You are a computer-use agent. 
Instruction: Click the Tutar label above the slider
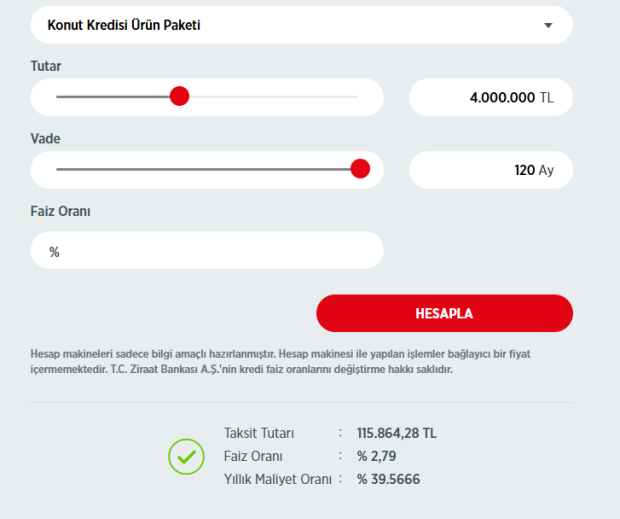point(47,66)
